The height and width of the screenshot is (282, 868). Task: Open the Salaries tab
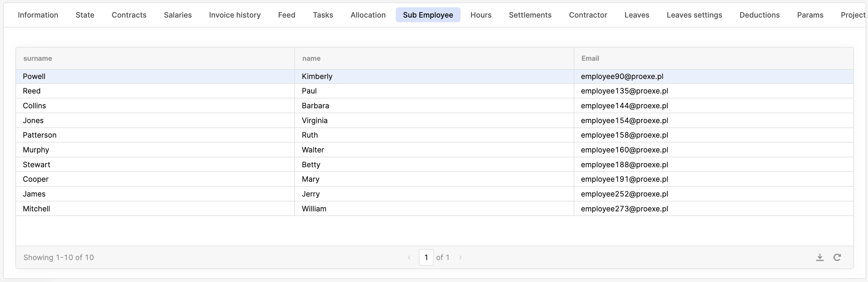click(x=178, y=15)
